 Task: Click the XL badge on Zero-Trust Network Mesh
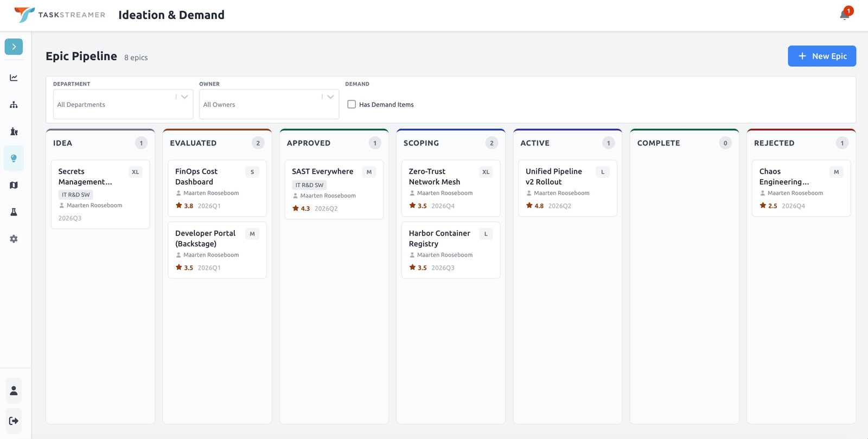click(486, 172)
